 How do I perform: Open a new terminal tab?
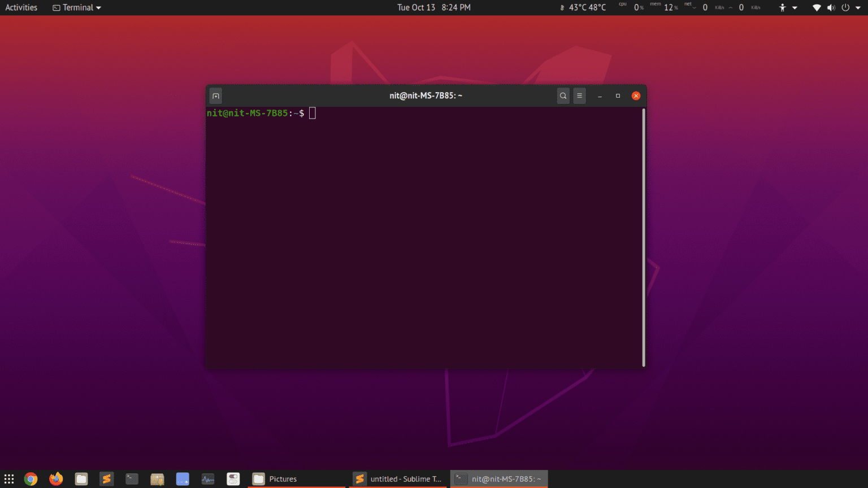click(215, 95)
